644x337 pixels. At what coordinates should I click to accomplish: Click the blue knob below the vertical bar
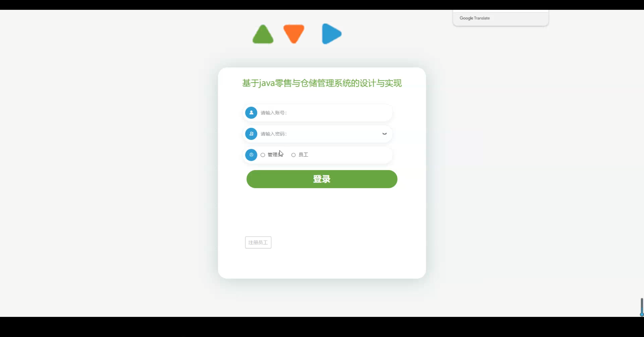tap(642, 314)
